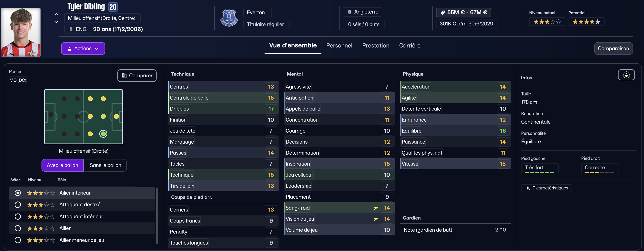Click the player-view icon in the Infos panel
Viewport: 644px width, 251px height.
(626, 75)
